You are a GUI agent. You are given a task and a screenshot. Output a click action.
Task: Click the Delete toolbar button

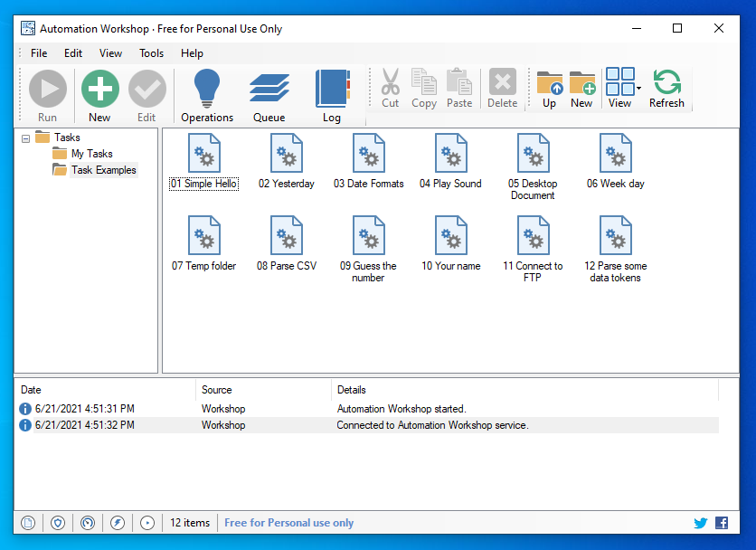[x=503, y=89]
